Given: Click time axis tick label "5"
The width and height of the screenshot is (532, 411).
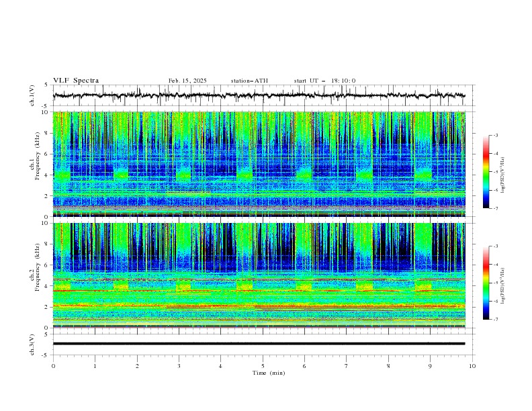Looking at the screenshot, I should (263, 366).
